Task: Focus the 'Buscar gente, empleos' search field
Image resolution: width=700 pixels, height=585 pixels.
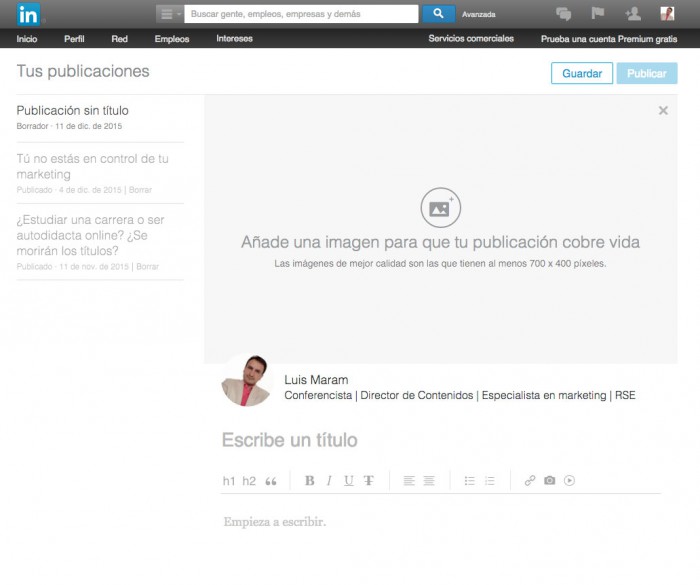Action: coord(301,14)
